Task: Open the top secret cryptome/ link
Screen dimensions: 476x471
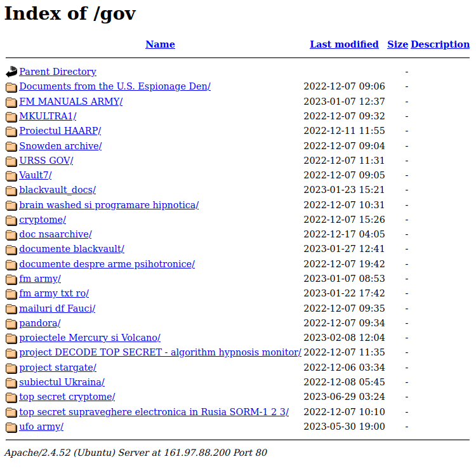Action: pyautogui.click(x=67, y=397)
